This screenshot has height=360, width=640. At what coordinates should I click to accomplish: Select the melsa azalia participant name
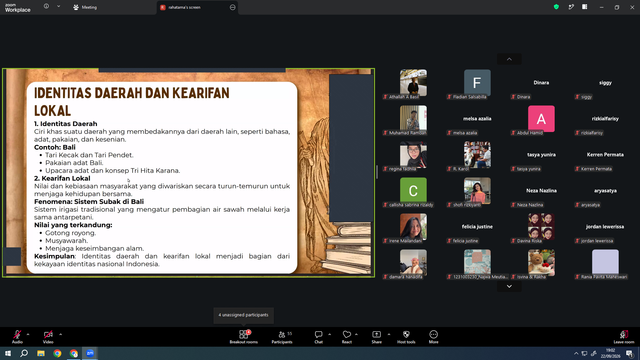click(477, 119)
